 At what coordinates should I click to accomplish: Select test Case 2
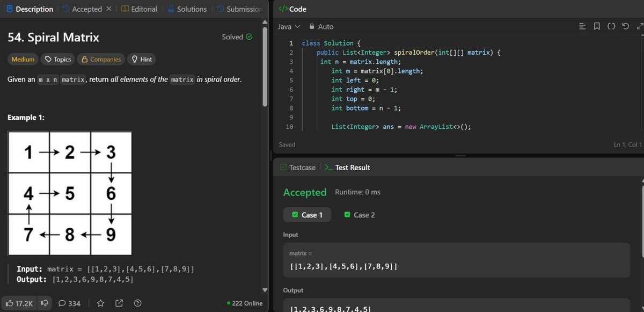pos(360,214)
